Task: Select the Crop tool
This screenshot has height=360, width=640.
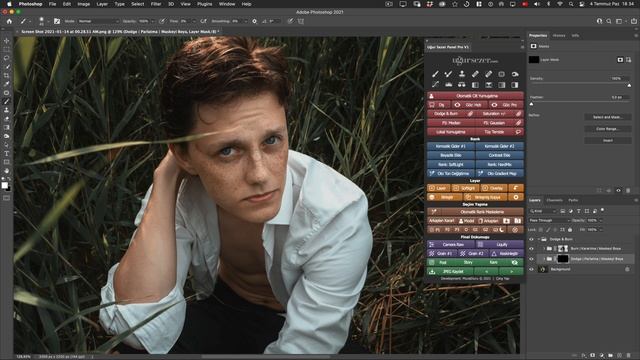Action: point(7,76)
